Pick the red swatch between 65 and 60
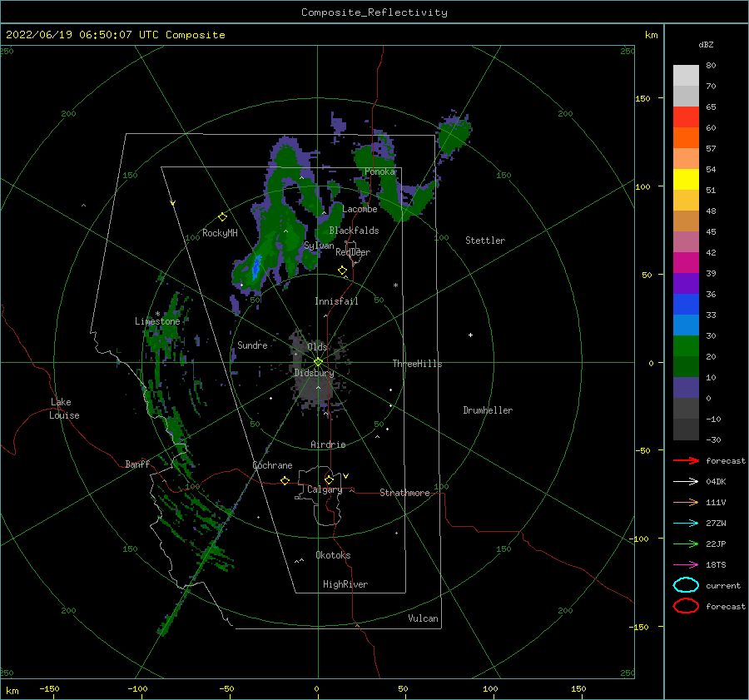Screen dimensions: 749x700 686,117
